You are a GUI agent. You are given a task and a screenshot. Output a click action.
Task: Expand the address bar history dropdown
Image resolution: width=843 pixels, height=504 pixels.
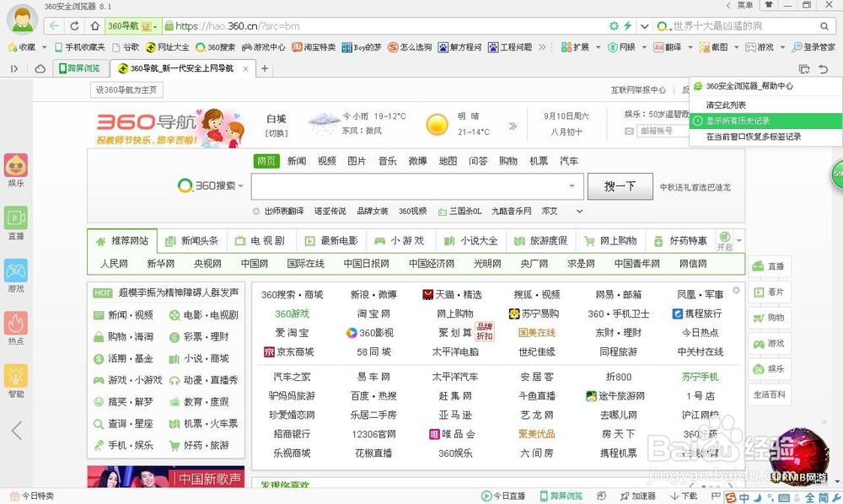tap(643, 26)
